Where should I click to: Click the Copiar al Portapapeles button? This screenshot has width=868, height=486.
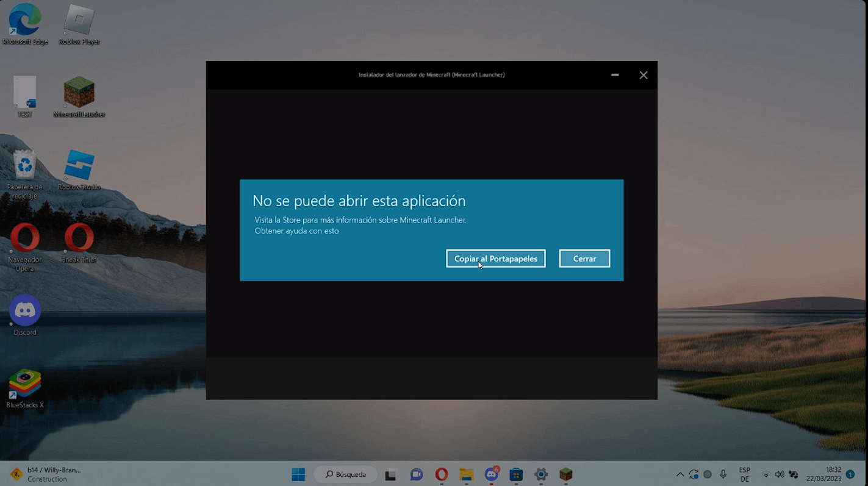point(495,259)
